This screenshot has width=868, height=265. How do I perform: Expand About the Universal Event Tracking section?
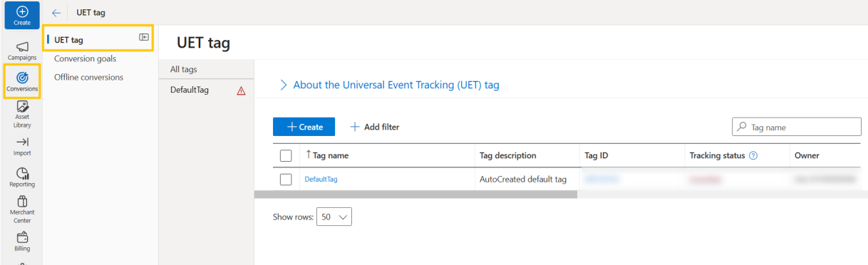pyautogui.click(x=389, y=85)
